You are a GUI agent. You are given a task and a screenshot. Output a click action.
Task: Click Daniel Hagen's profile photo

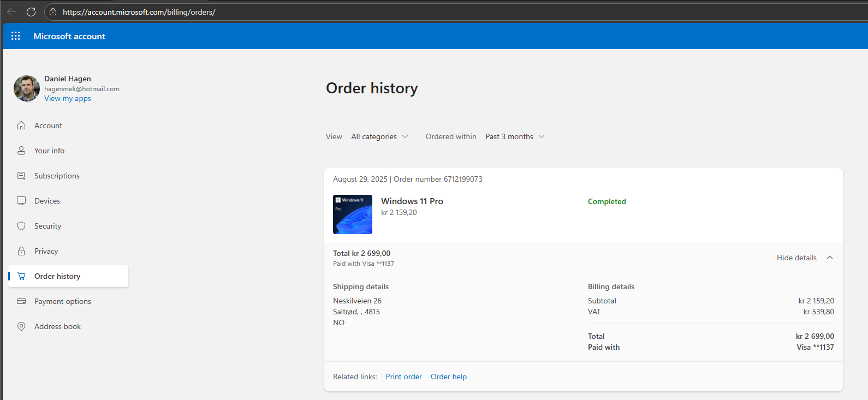27,88
